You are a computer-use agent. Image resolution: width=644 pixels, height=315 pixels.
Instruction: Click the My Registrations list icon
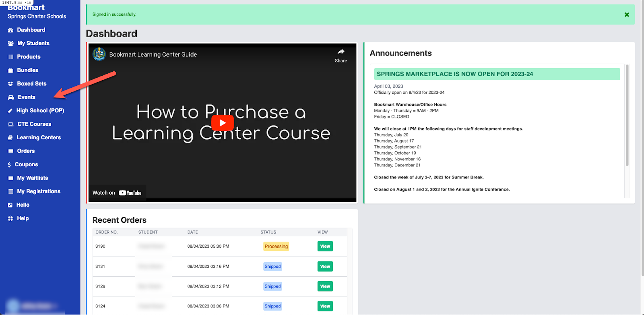(x=10, y=191)
